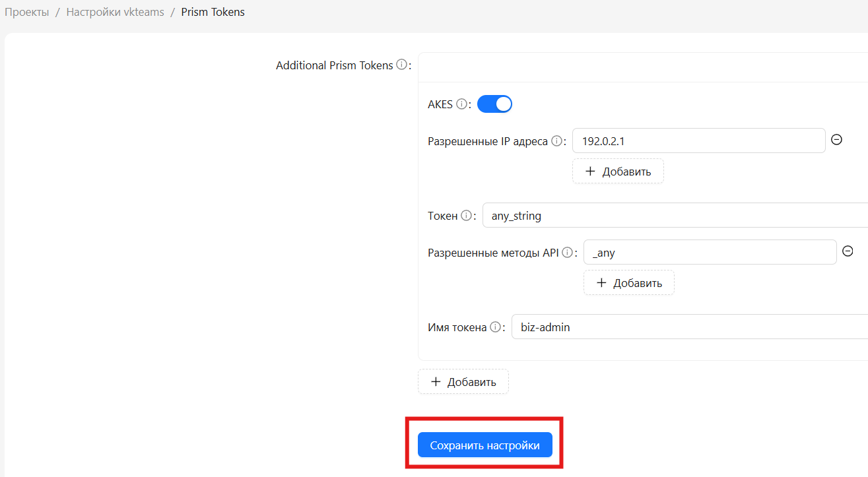Open the Проекты breadcrumb link
Viewport: 868px width, 477px height.
(x=27, y=12)
